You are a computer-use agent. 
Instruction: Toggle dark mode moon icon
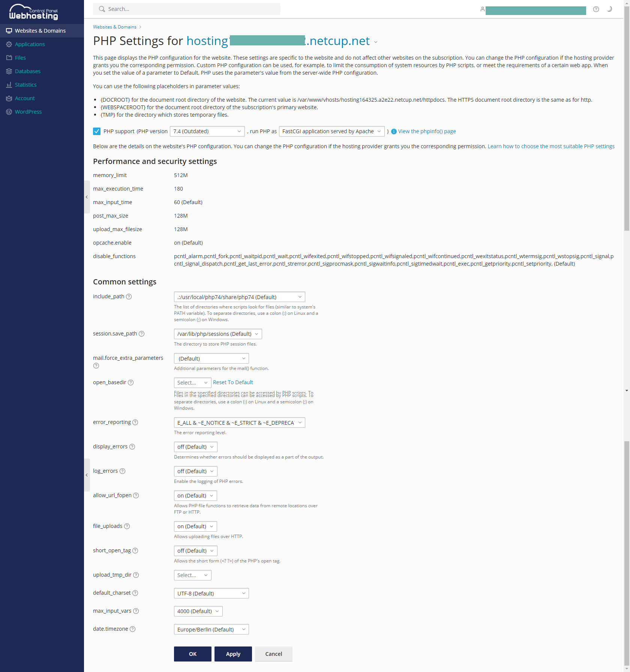tap(609, 9)
